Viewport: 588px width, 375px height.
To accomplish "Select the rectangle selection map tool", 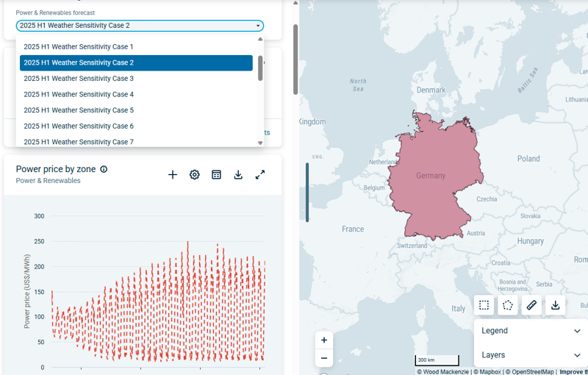I will [x=484, y=305].
